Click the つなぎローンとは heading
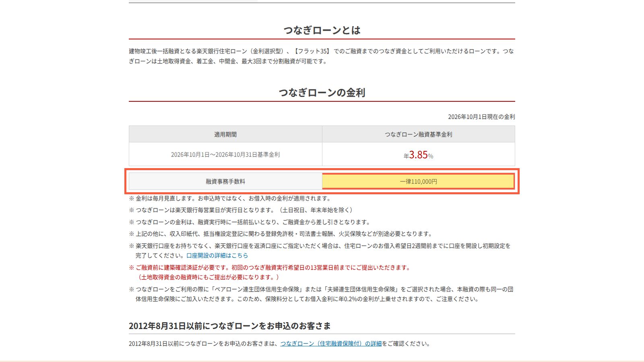 322,30
